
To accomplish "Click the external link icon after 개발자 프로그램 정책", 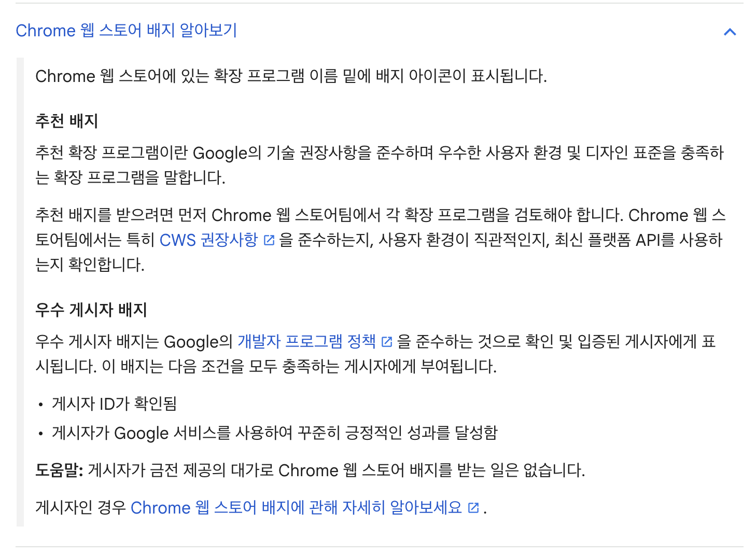I will click(x=387, y=341).
